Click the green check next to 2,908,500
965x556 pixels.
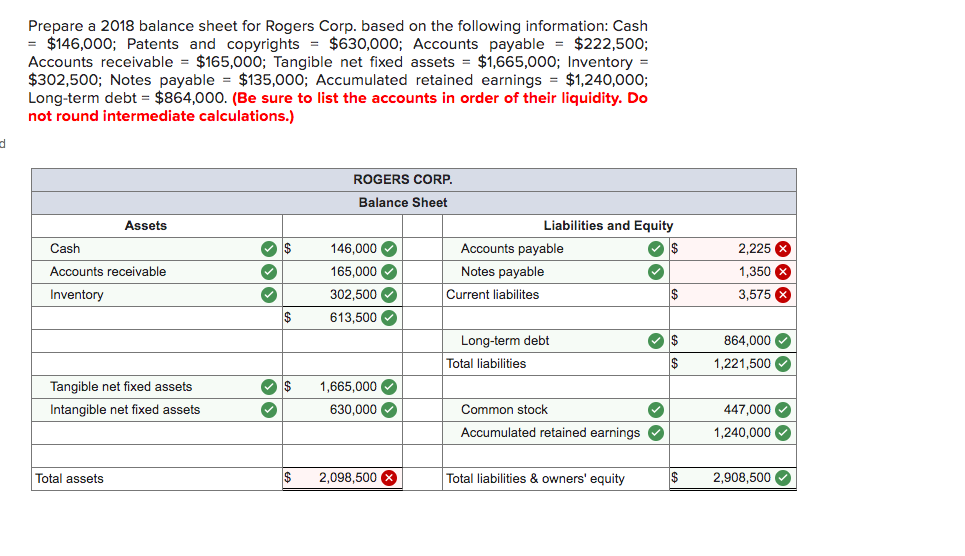783,478
